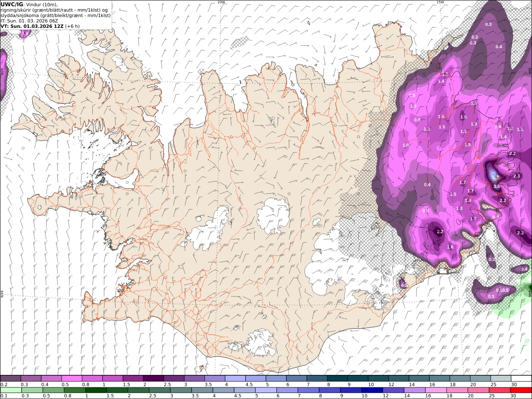Click lower legend swatch between 3.5 and 4
The image size is (532, 399).
pyautogui.click(x=202, y=390)
